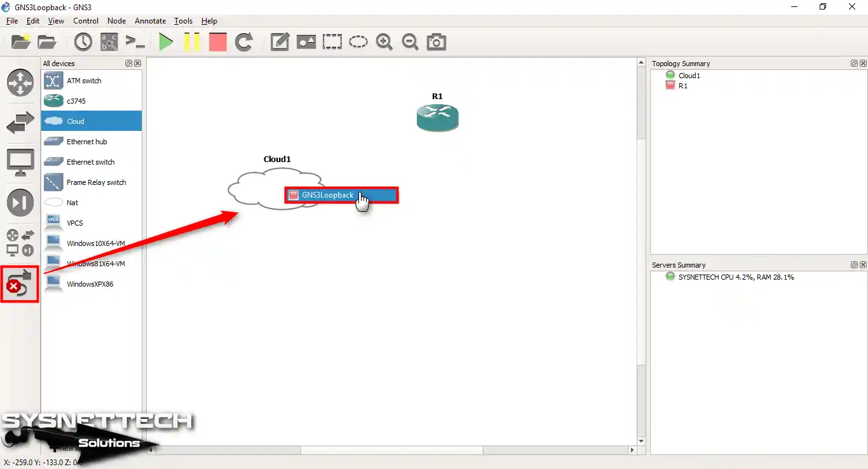Viewport: 868px width, 469px height.
Task: Close the All devices panel
Action: (x=137, y=64)
